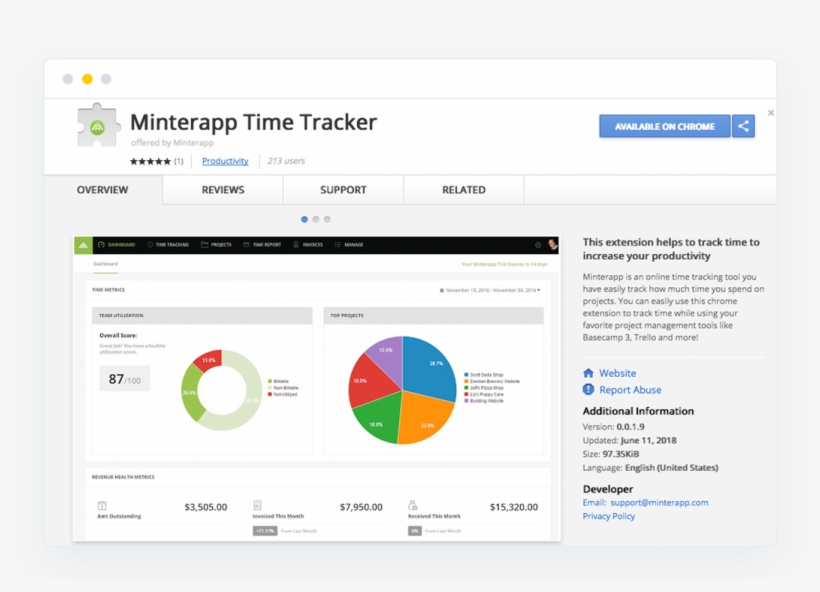Click the Available on Chrome button
Viewport: 820px width, 592px height.
pos(665,126)
